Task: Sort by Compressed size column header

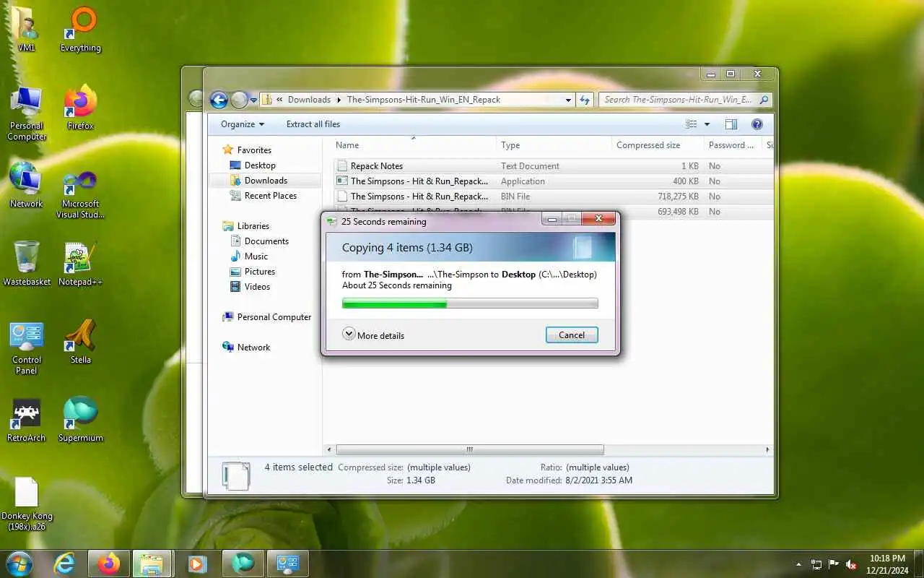Action: (x=658, y=145)
